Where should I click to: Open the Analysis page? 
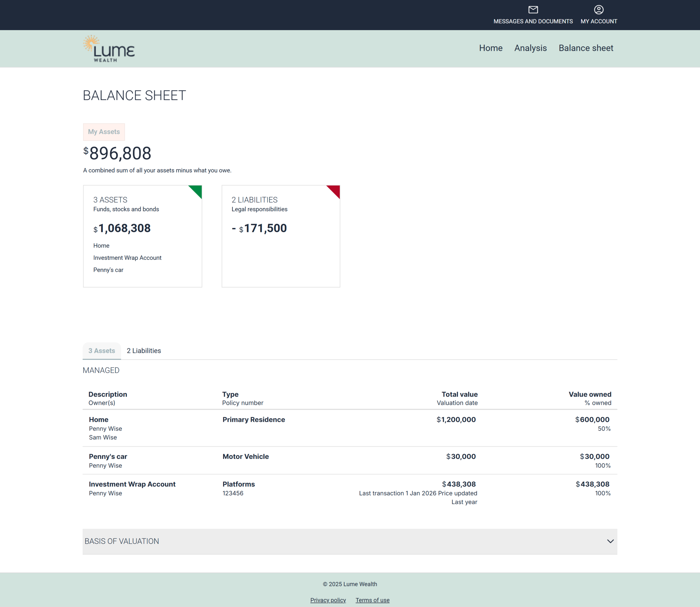(530, 48)
